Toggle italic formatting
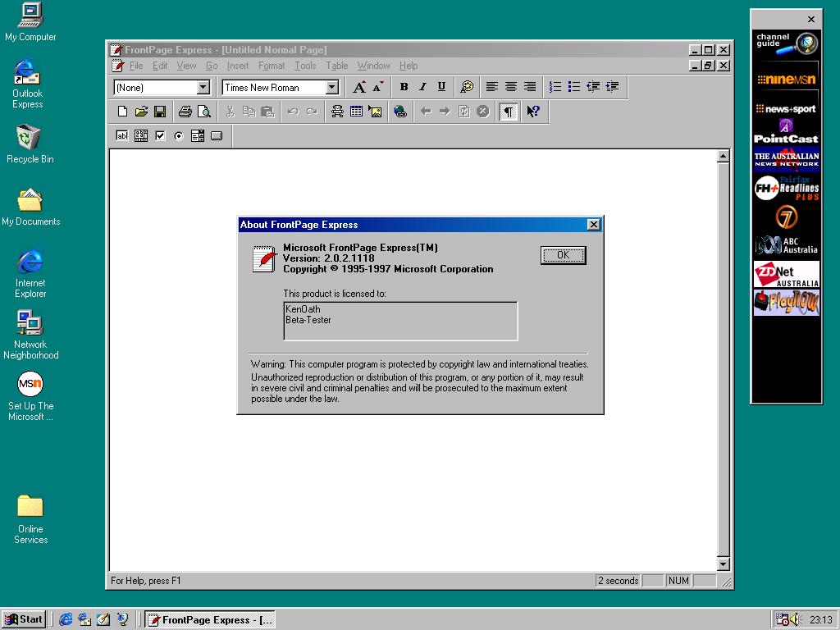The height and width of the screenshot is (630, 840). [x=422, y=87]
